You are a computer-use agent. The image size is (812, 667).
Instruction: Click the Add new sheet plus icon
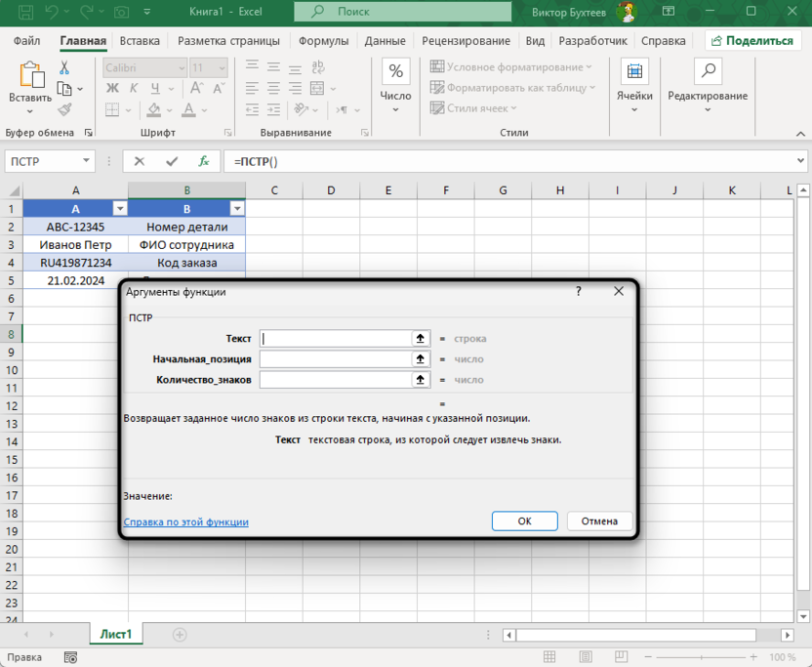(180, 635)
